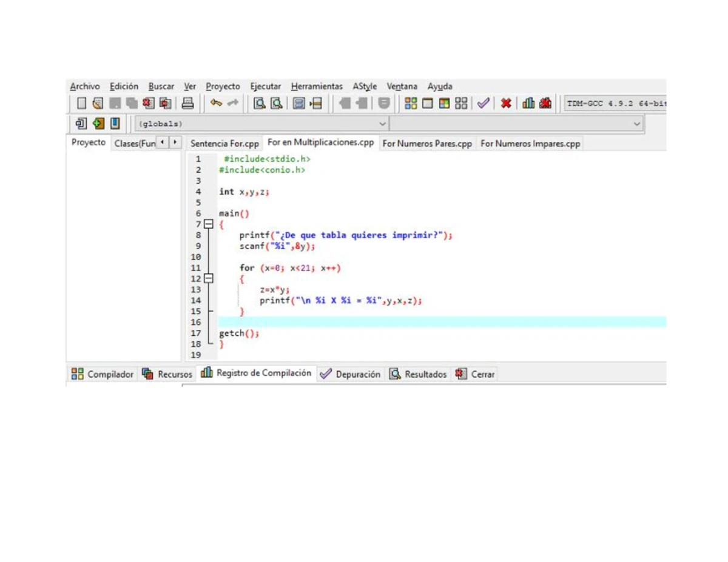This screenshot has height=562, width=728.
Task: Click the '#include<conio.h>' line
Action: [x=262, y=170]
